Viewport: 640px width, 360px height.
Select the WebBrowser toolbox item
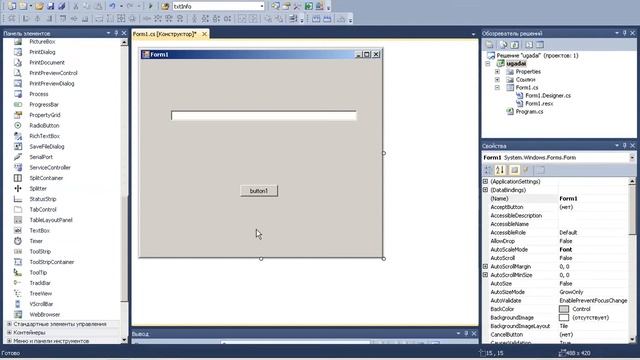tap(44, 314)
